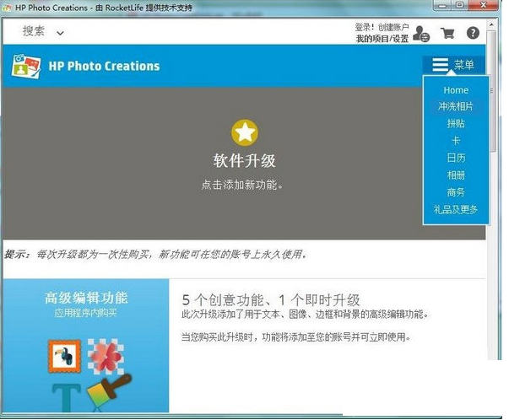Maximize the HP Photo Creations window

pos(459,6)
